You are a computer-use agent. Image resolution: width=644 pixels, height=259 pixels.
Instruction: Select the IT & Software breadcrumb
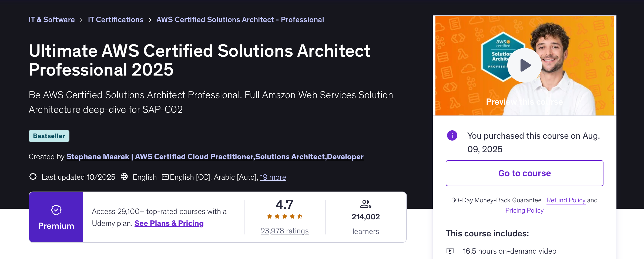pos(52,19)
